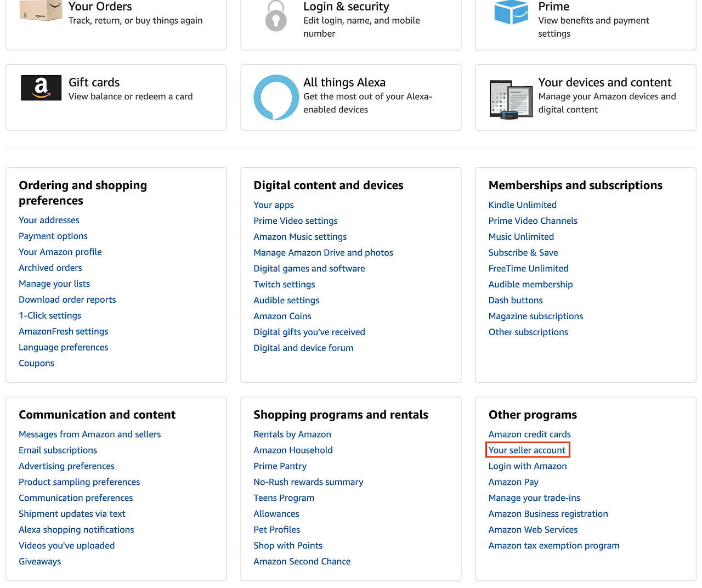Go to Payment options

[x=53, y=236]
